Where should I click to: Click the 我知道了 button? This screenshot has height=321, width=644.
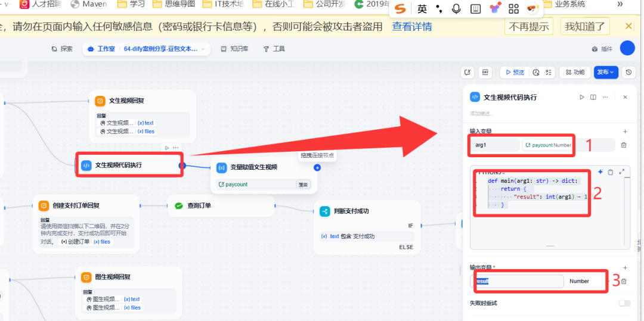pos(585,27)
